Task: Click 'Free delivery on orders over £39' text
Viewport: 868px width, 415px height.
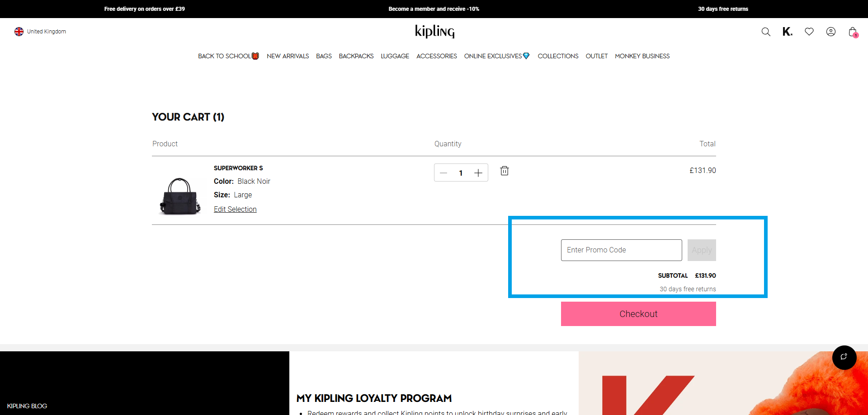Action: tap(145, 9)
